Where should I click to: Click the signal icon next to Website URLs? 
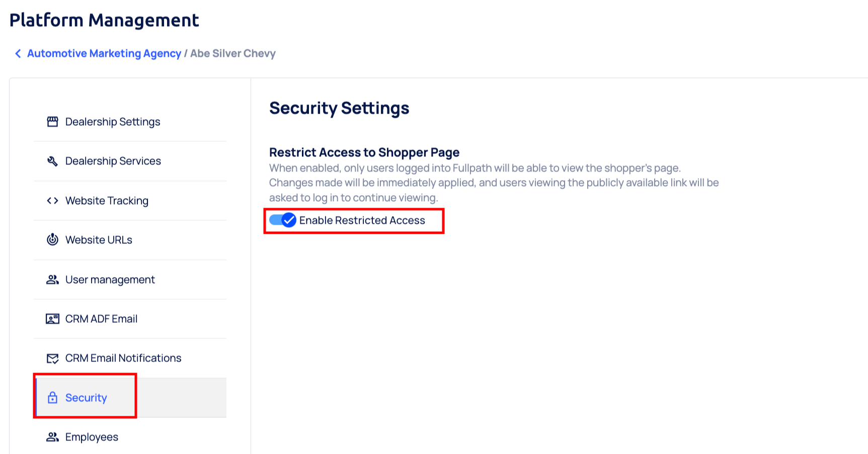coord(52,240)
